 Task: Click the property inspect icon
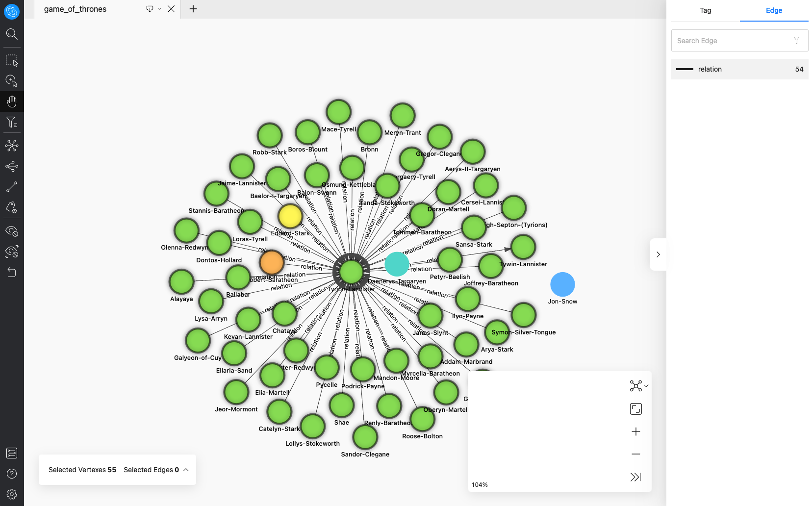point(12,207)
